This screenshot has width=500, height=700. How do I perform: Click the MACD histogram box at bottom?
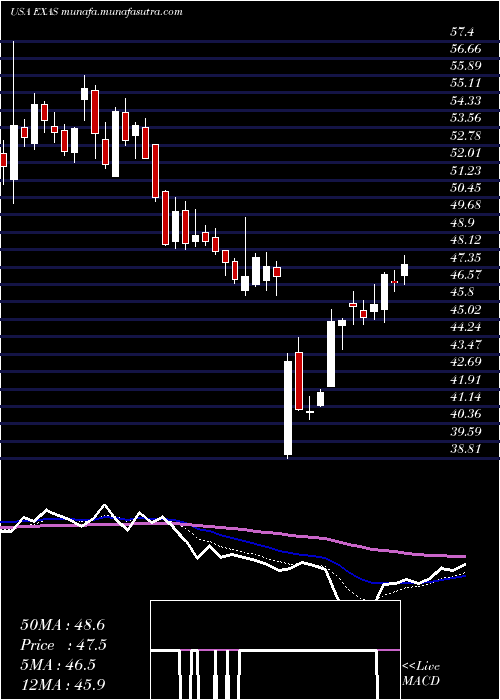click(275, 650)
